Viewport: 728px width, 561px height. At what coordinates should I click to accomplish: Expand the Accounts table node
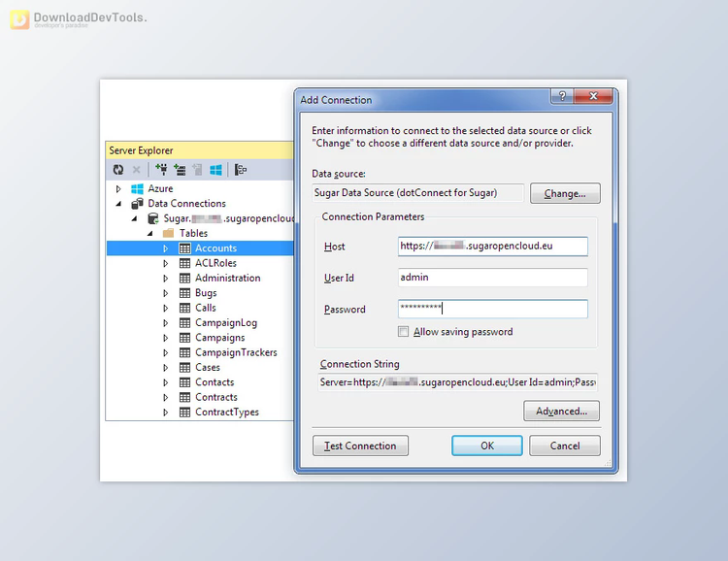(x=166, y=248)
